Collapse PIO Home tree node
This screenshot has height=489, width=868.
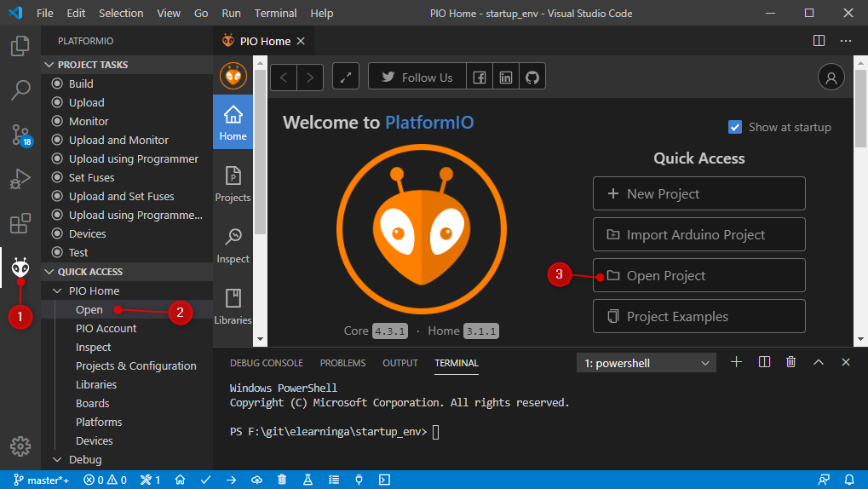tap(57, 291)
